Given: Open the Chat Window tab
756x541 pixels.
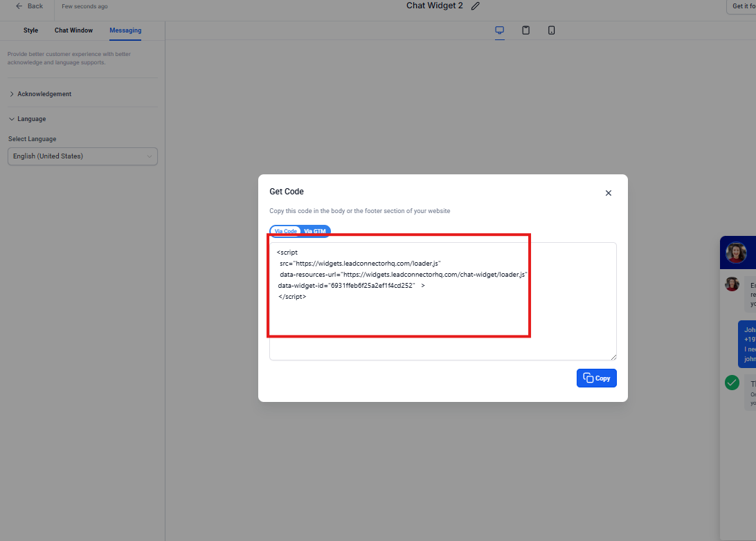Looking at the screenshot, I should [73, 30].
